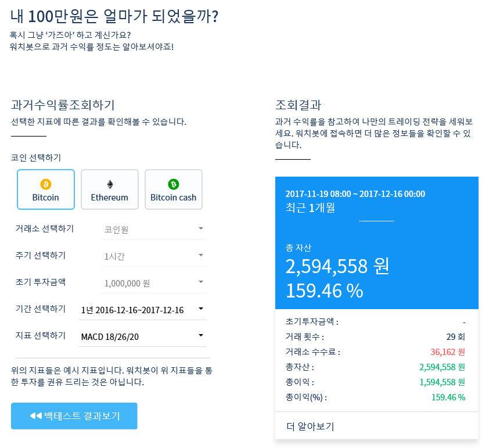Image resolution: width=489 pixels, height=448 pixels.
Task: Click the green 2,594,558 원 value in 총자산 row
Action: pyautogui.click(x=442, y=367)
